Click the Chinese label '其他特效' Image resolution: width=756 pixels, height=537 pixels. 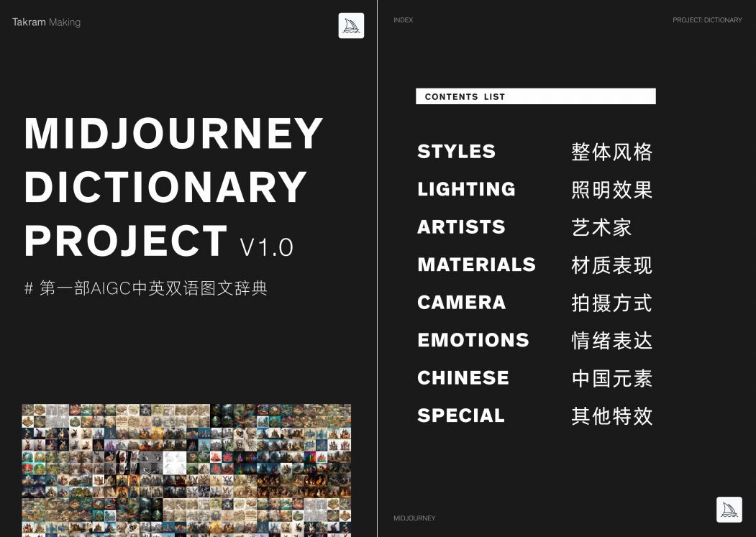point(612,416)
